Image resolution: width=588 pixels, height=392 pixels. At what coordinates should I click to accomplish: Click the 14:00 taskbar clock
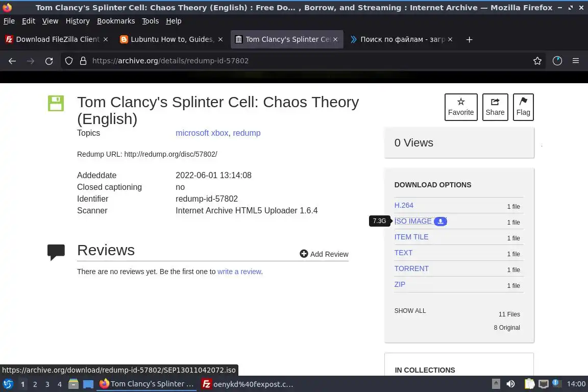tap(576, 384)
